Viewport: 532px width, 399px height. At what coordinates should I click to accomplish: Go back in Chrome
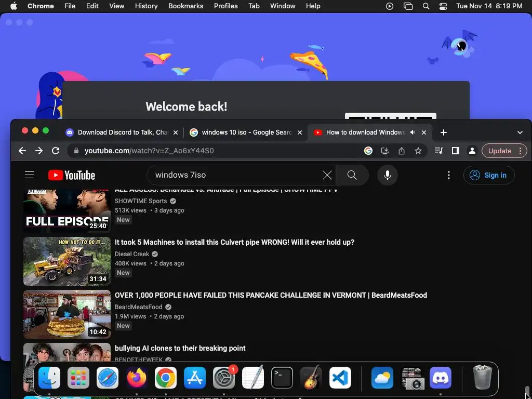click(22, 151)
